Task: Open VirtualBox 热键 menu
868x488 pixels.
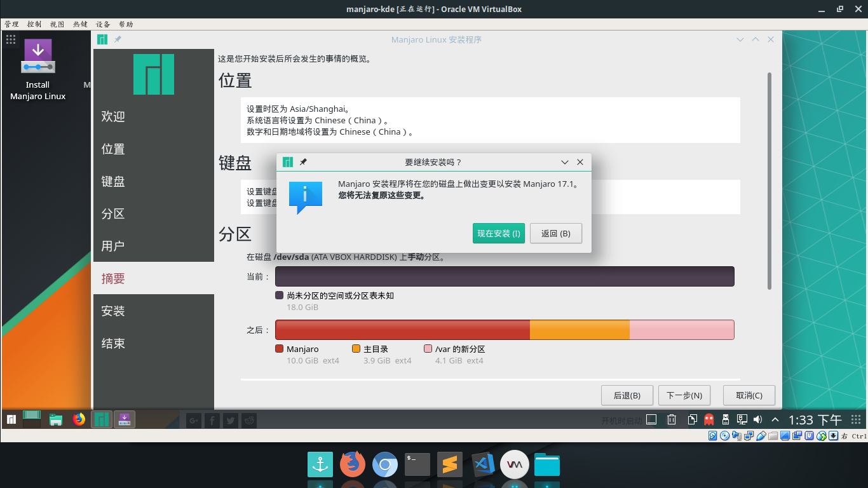Action: click(80, 24)
